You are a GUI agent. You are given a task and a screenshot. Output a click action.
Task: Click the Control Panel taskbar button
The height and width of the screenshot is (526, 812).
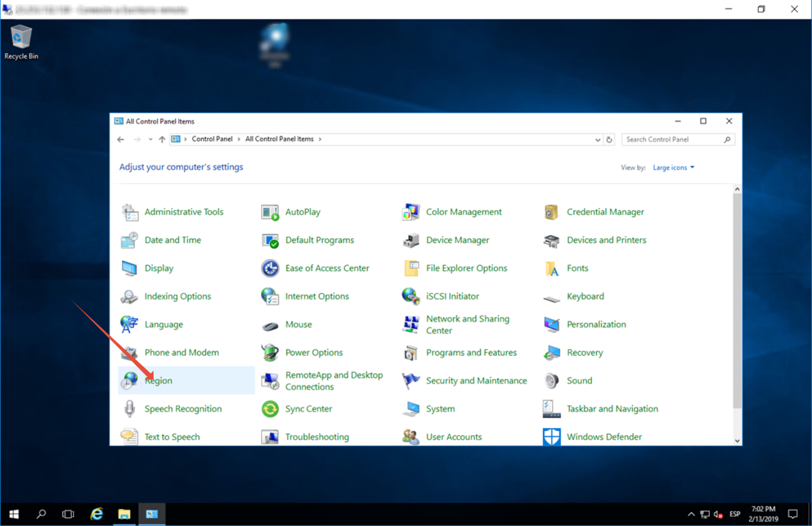pyautogui.click(x=152, y=514)
